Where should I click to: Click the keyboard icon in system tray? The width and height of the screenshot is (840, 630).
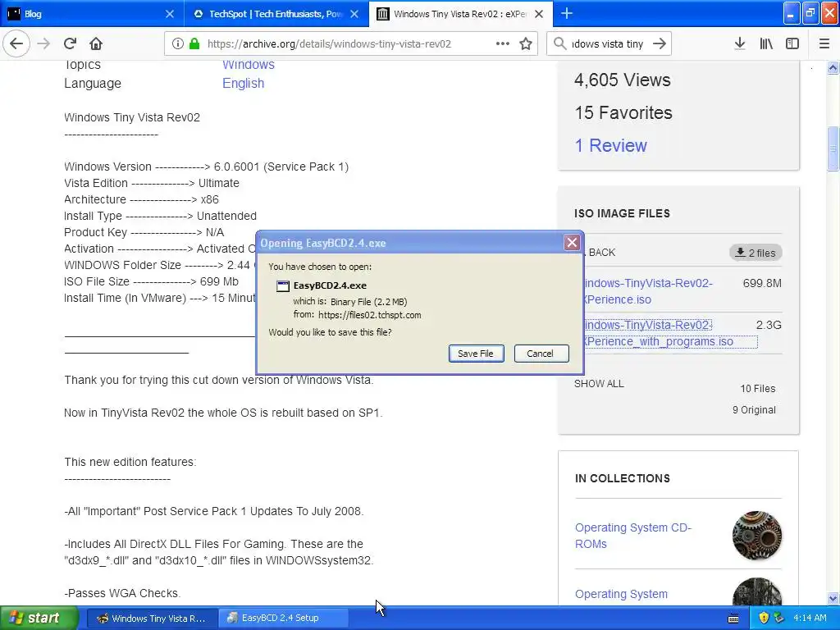tap(733, 619)
